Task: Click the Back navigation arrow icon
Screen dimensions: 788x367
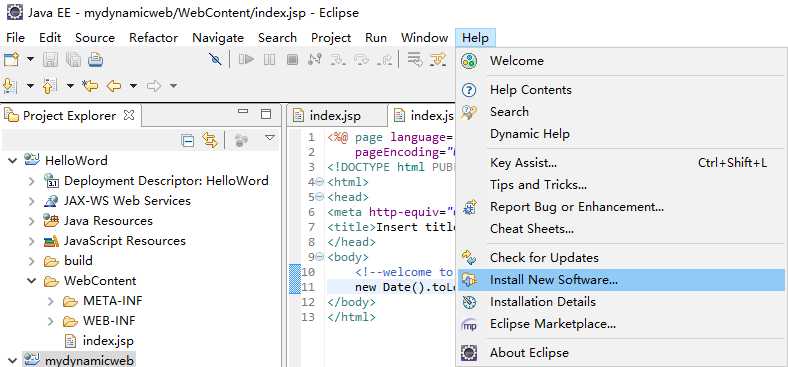Action: coord(114,86)
